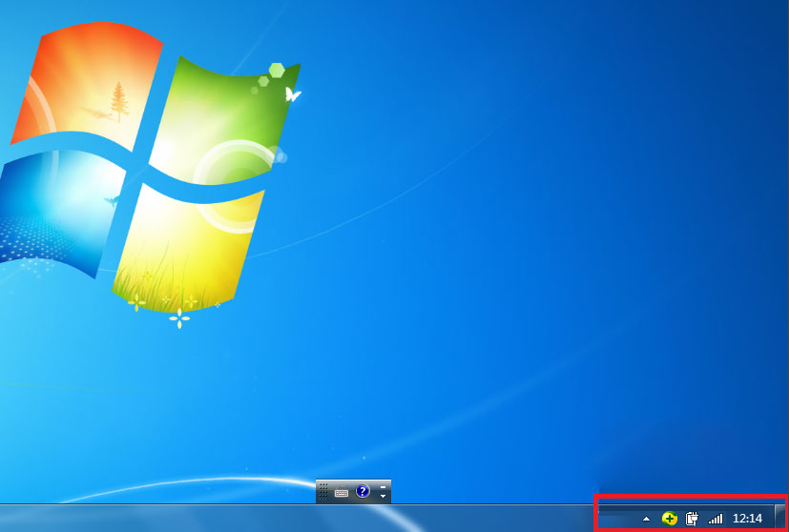
Task: Open the language bar options down arrow
Action: [x=383, y=497]
